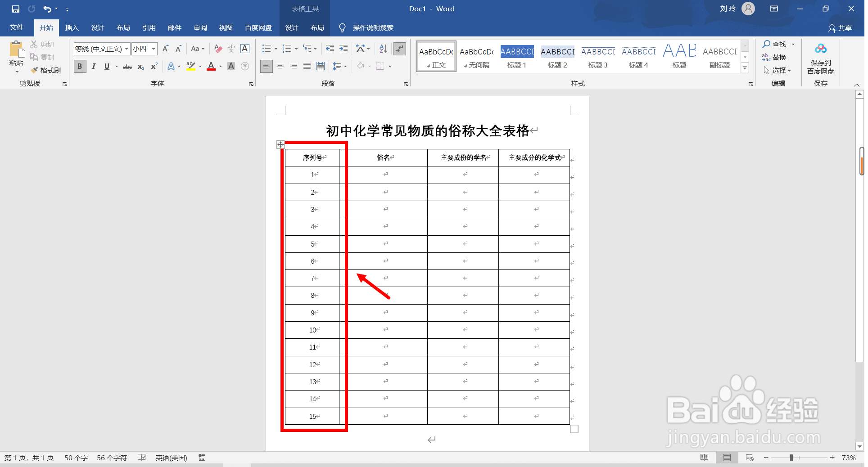This screenshot has height=467, width=868.
Task: Clear all formatting with the eraser icon
Action: click(218, 49)
